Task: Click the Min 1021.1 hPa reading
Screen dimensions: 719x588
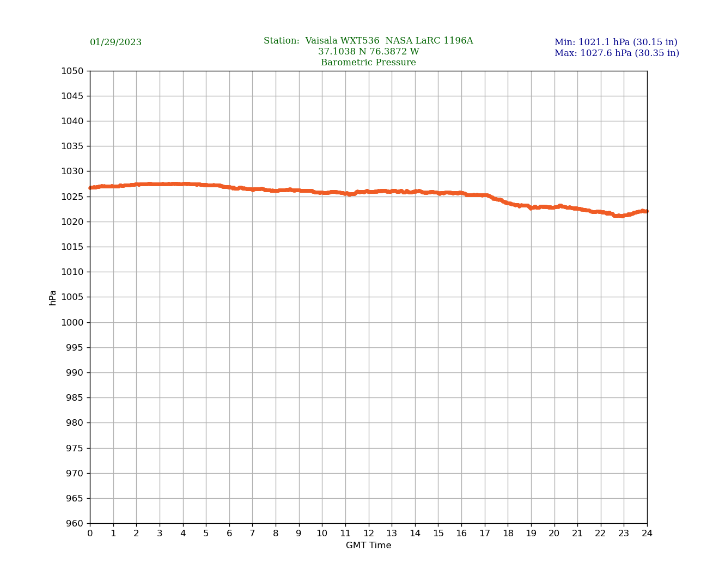Action: (616, 42)
